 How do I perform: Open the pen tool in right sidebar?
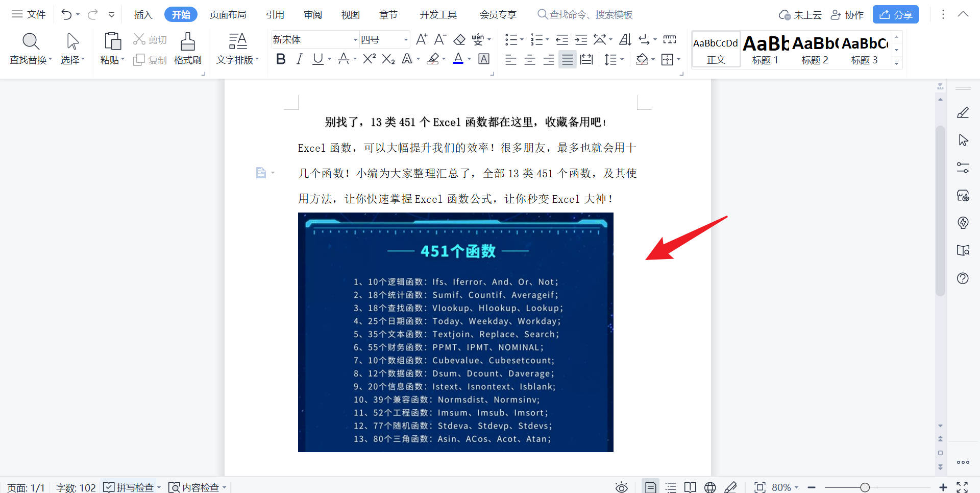pos(963,112)
